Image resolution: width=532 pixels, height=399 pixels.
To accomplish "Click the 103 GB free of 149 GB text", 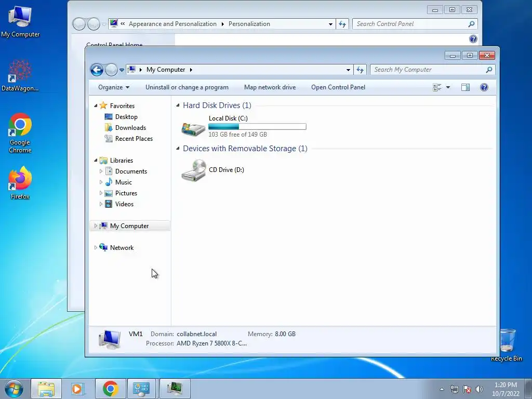I will pos(237,135).
